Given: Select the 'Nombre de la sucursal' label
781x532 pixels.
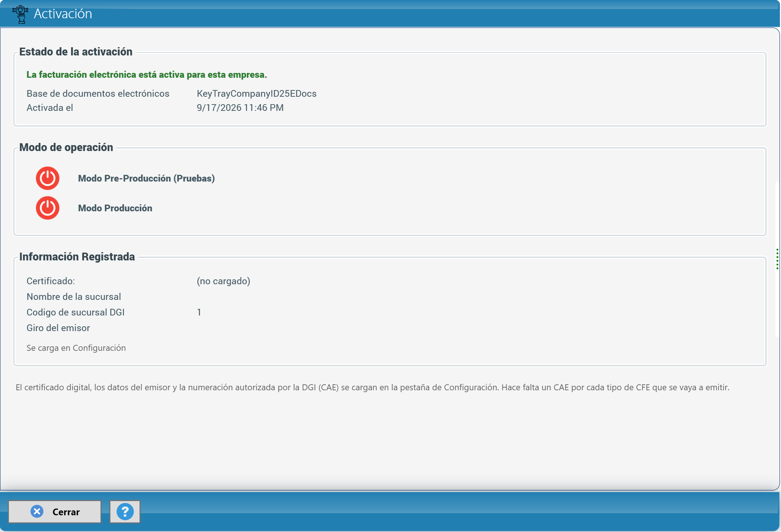Looking at the screenshot, I should pyautogui.click(x=74, y=297).
